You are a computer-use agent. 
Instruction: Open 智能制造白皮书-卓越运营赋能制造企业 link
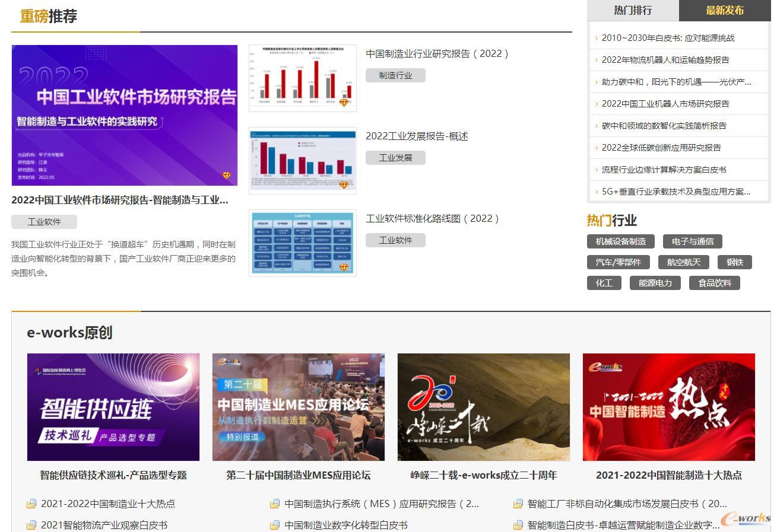(624, 525)
